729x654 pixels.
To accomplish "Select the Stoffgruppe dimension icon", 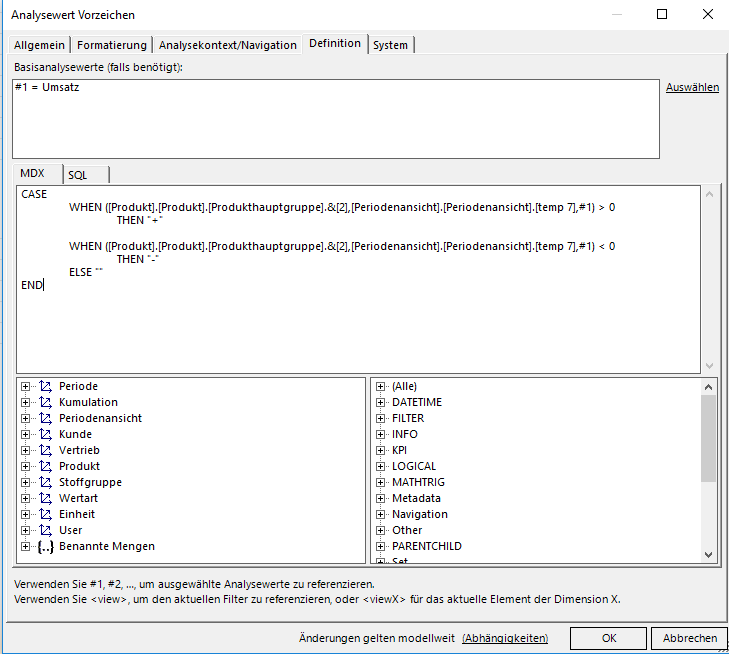I will [x=45, y=482].
